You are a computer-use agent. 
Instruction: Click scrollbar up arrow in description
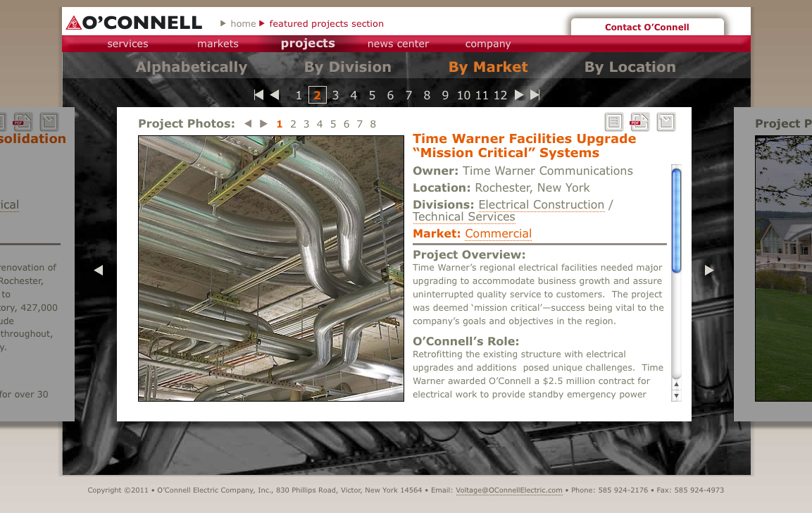(x=676, y=385)
